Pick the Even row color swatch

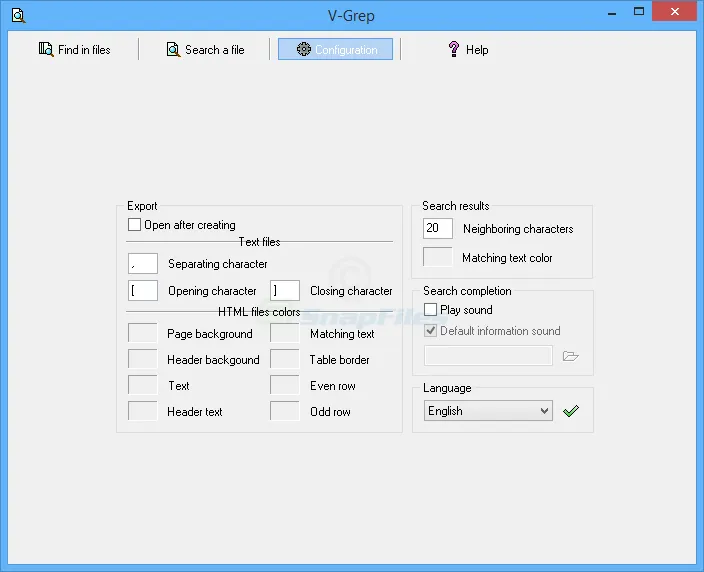click(x=285, y=385)
